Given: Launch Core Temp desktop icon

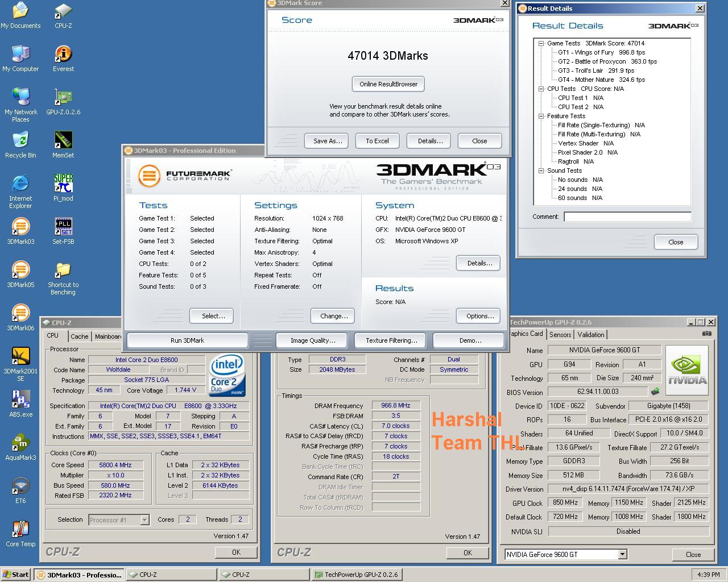Looking at the screenshot, I should coord(20,534).
